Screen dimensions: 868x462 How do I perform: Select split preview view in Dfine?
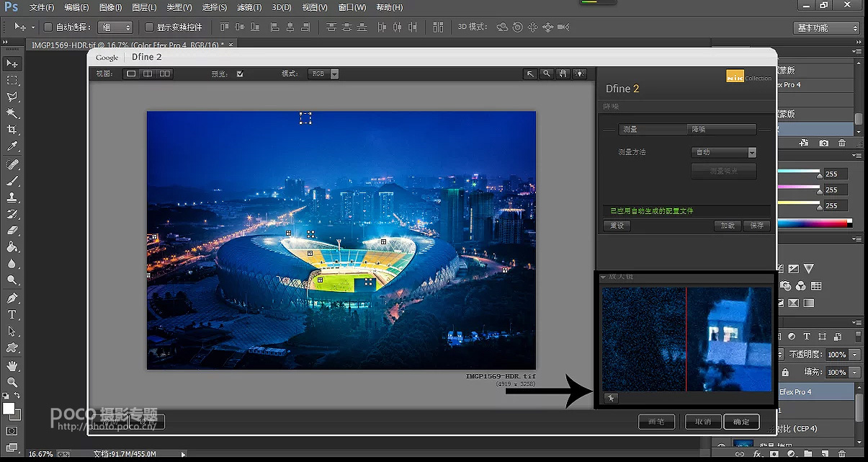(x=148, y=74)
